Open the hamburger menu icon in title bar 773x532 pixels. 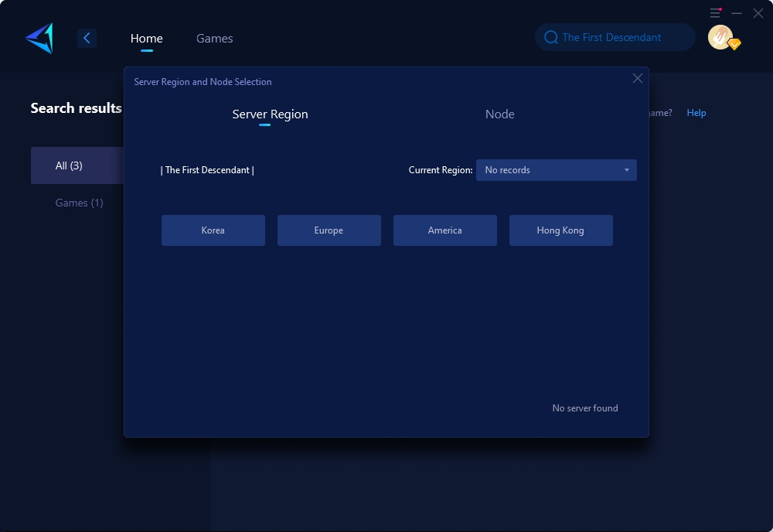point(715,13)
